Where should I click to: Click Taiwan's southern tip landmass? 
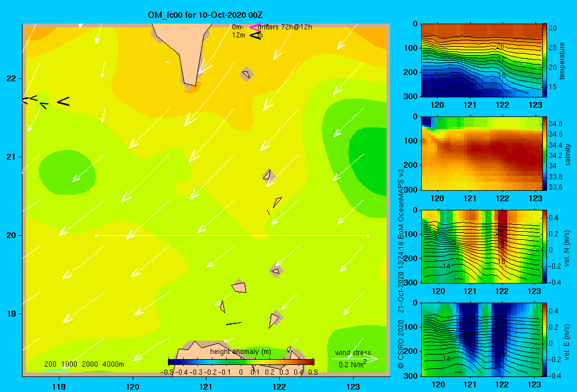(186, 51)
